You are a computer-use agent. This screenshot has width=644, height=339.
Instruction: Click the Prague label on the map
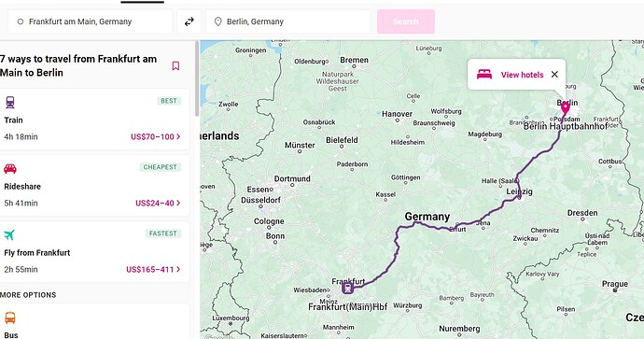(615, 284)
